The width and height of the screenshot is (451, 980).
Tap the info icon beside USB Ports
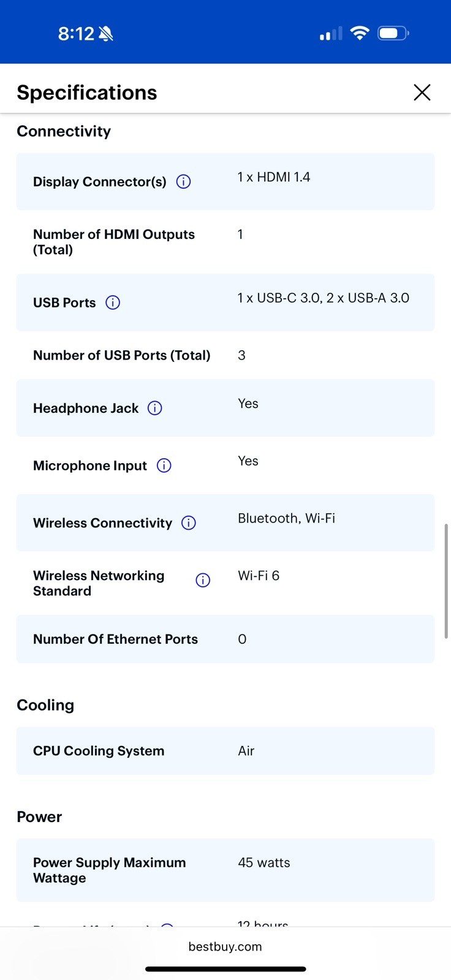(113, 303)
